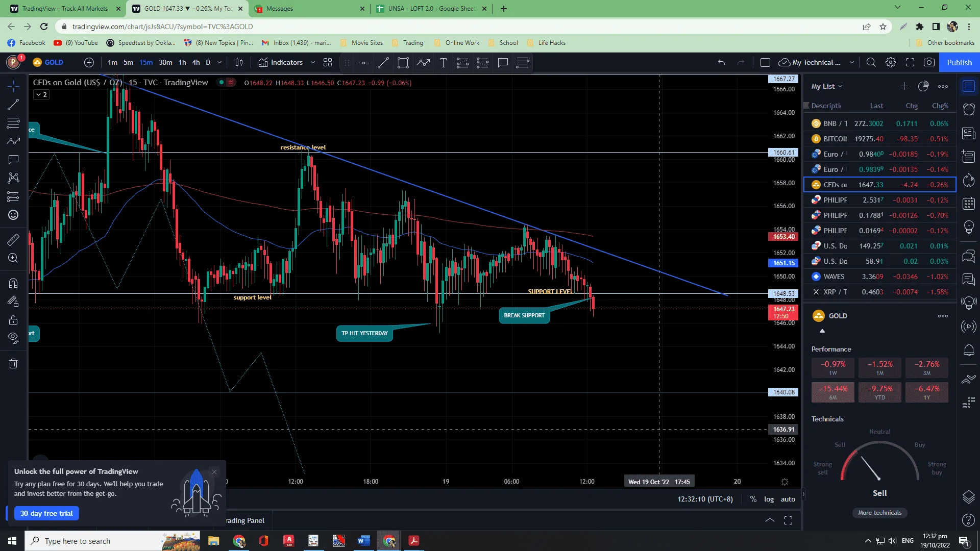
Task: Open the emoji icons tool in left sidebar
Action: point(13,215)
